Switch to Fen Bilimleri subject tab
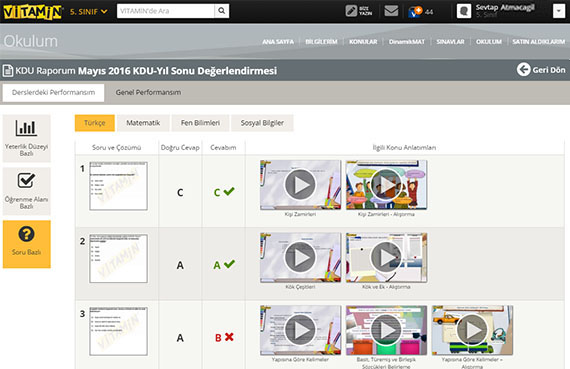 [x=200, y=123]
